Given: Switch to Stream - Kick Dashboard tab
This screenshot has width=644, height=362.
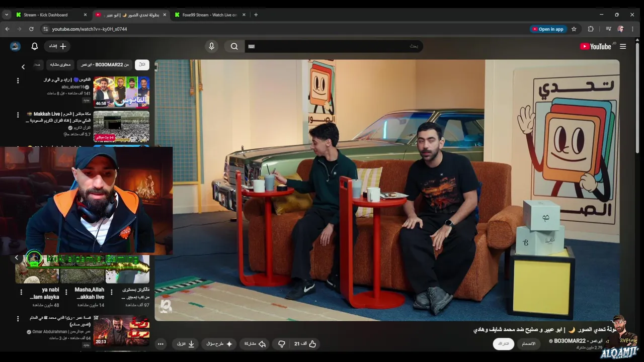Looking at the screenshot, I should (x=45, y=15).
